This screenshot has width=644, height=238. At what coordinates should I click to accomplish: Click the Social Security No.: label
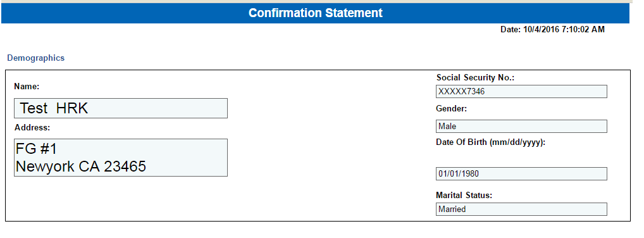pyautogui.click(x=475, y=77)
